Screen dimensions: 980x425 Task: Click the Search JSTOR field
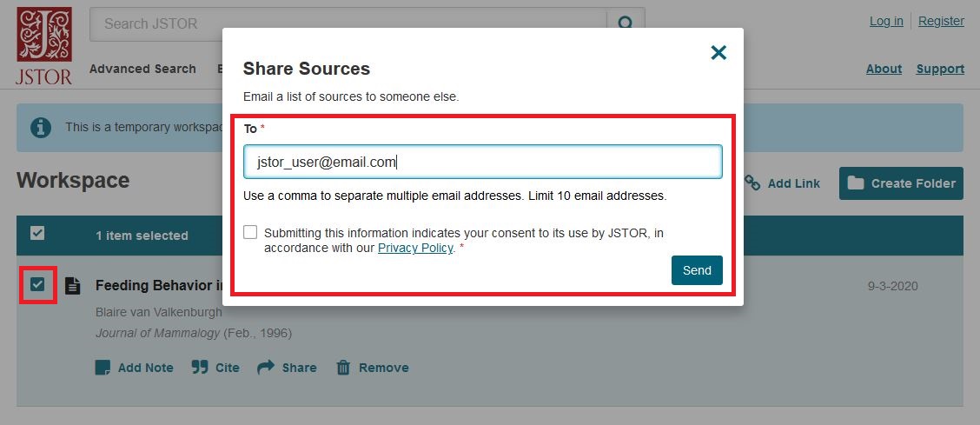(x=348, y=24)
